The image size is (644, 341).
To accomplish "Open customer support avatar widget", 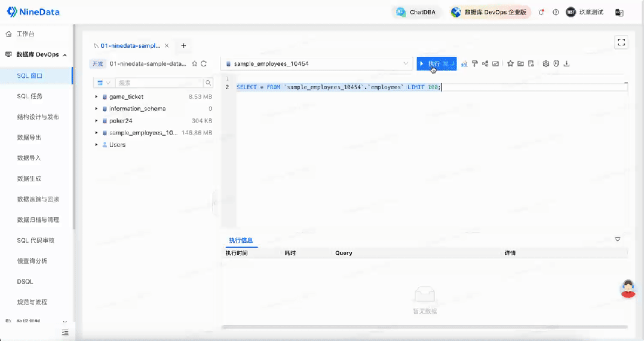I will [628, 289].
